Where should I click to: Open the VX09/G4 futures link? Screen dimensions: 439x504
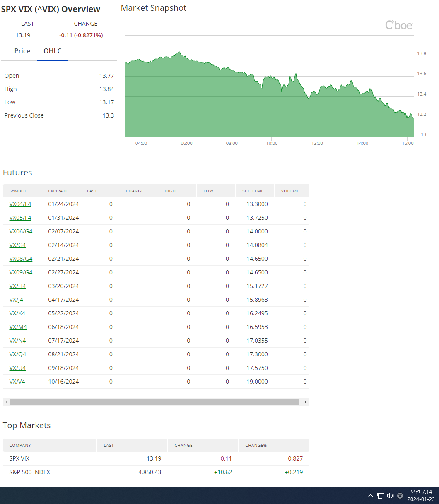coord(21,272)
